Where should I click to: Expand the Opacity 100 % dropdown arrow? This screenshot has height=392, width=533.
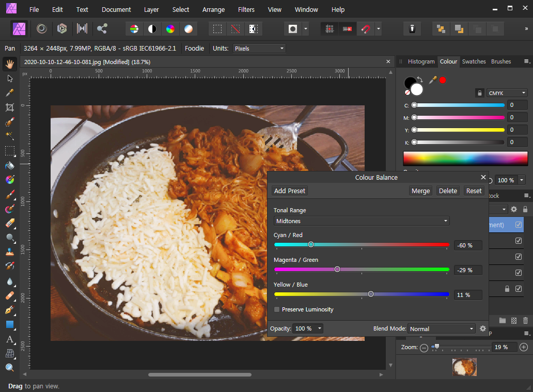(320, 328)
